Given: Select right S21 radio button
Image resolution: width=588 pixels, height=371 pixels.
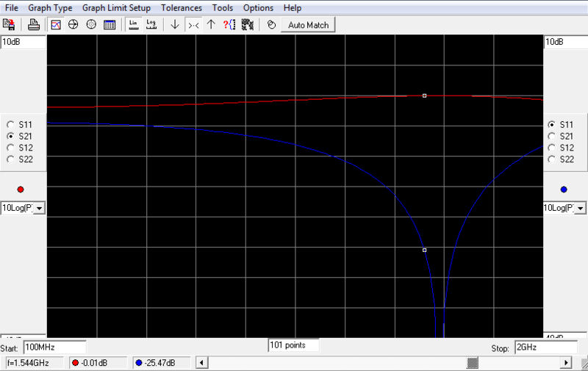Looking at the screenshot, I should [x=552, y=137].
